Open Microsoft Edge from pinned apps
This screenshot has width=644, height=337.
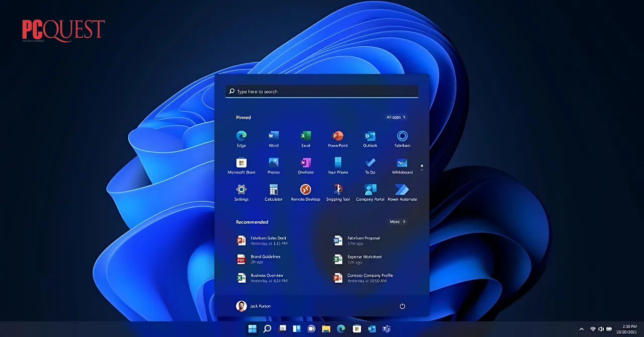[241, 136]
